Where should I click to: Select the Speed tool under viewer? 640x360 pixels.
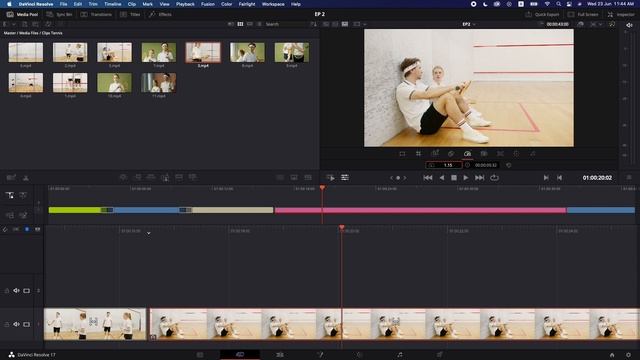pyautogui.click(x=467, y=154)
